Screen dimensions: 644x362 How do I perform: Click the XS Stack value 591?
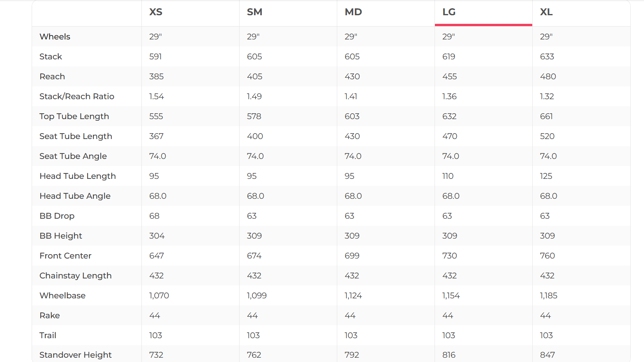click(x=156, y=57)
